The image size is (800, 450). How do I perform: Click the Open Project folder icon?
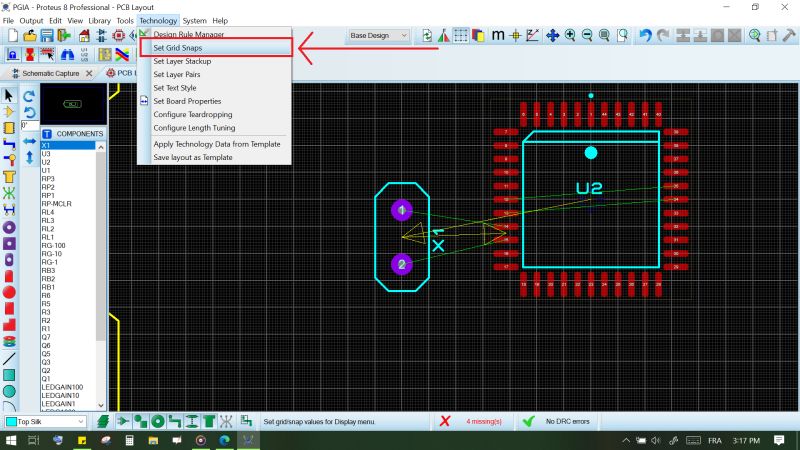30,36
